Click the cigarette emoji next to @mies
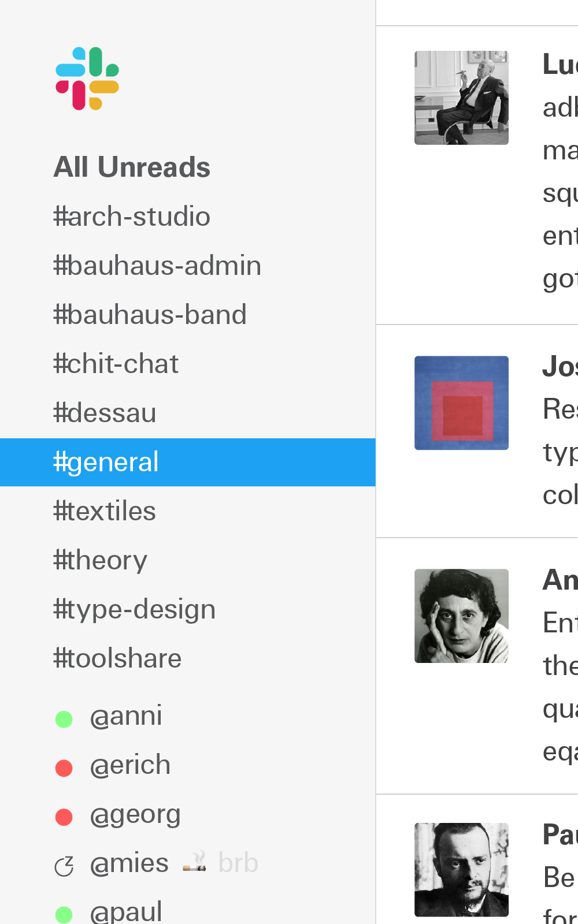Screen dimensions: 578x924 [x=194, y=863]
